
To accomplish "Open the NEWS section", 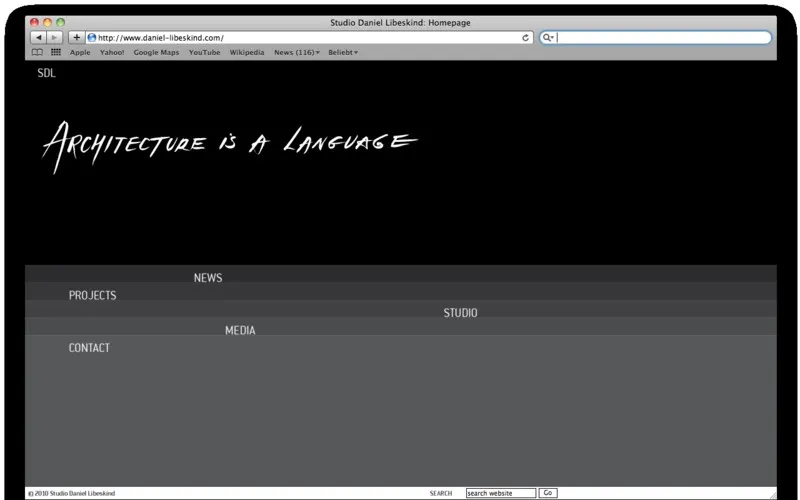I will pos(208,278).
